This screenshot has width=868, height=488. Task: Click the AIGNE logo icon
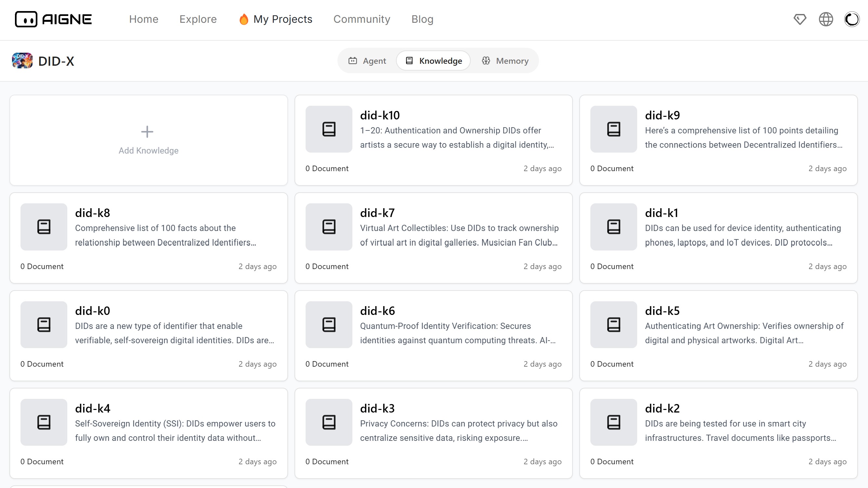tap(26, 19)
